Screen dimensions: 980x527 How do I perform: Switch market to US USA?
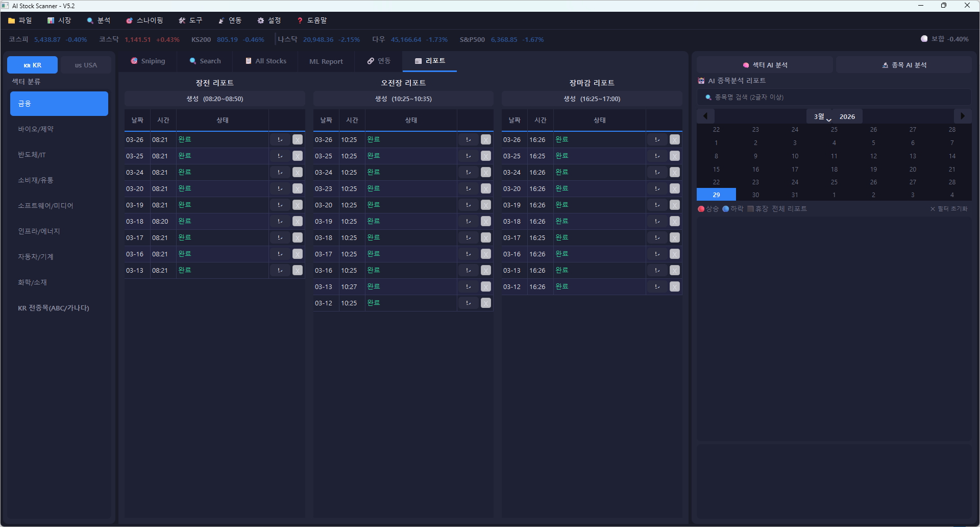[85, 65]
